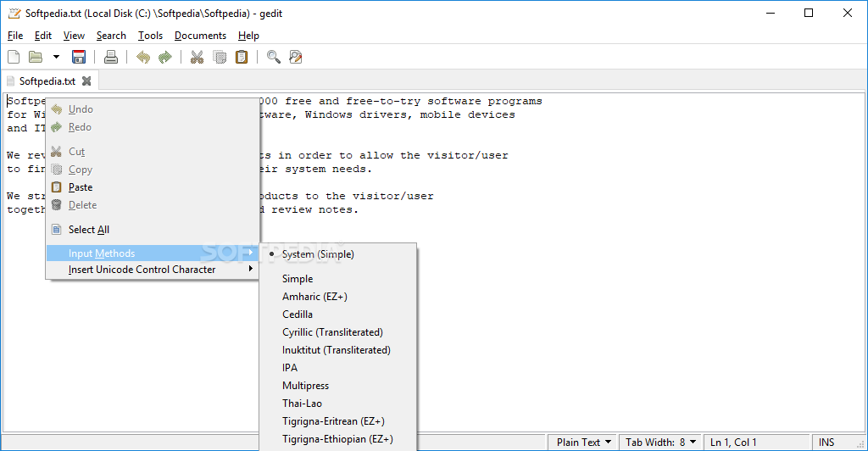Image resolution: width=868 pixels, height=451 pixels.
Task: Click the word 'programs' in the document
Action: click(515, 101)
